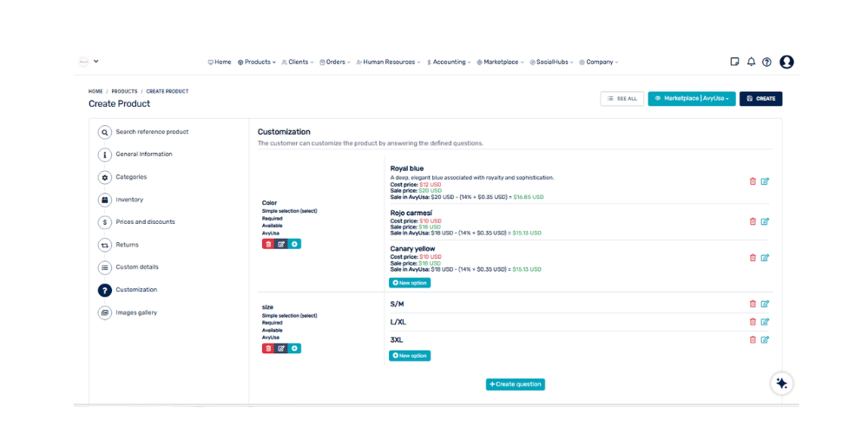Click the Create question button
This screenshot has width=868, height=434.
tap(516, 384)
